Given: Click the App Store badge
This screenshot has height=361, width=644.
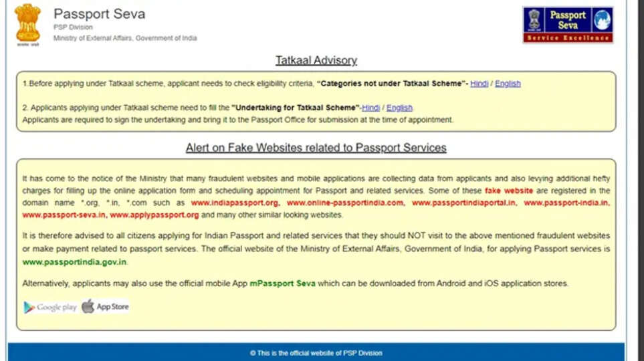Looking at the screenshot, I should tap(106, 306).
